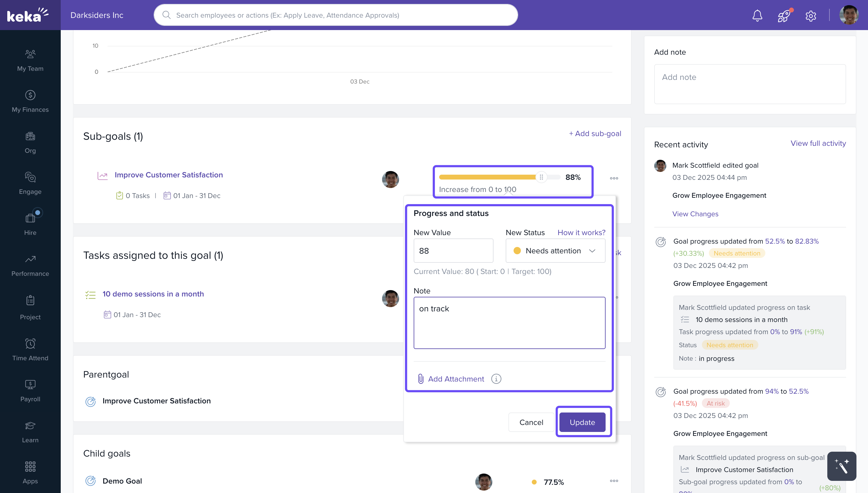This screenshot has height=493, width=868.
Task: Click the How it works link
Action: (x=581, y=233)
